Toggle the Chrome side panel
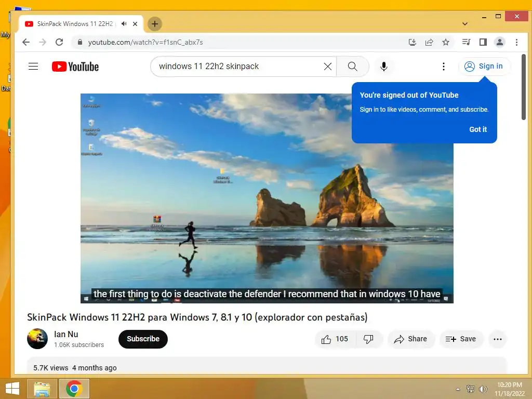This screenshot has height=399, width=532. pos(483,42)
